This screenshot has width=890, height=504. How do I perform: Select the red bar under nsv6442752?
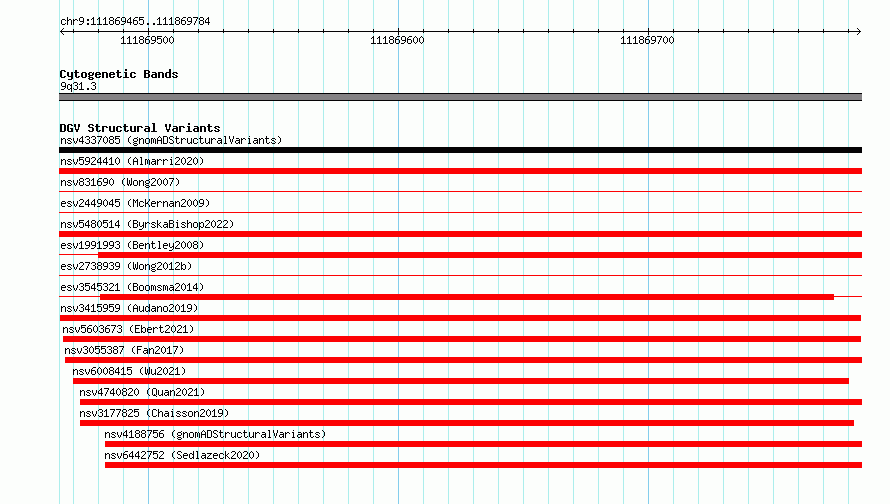click(x=484, y=465)
